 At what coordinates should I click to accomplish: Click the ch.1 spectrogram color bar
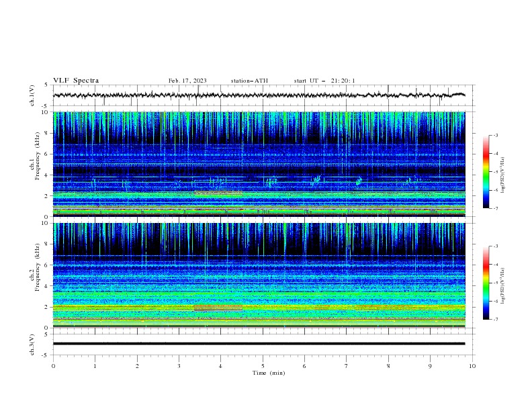(486, 172)
